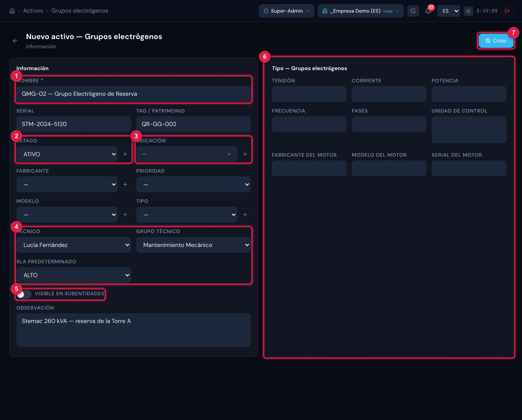
Task: Open the global search icon
Action: (413, 11)
